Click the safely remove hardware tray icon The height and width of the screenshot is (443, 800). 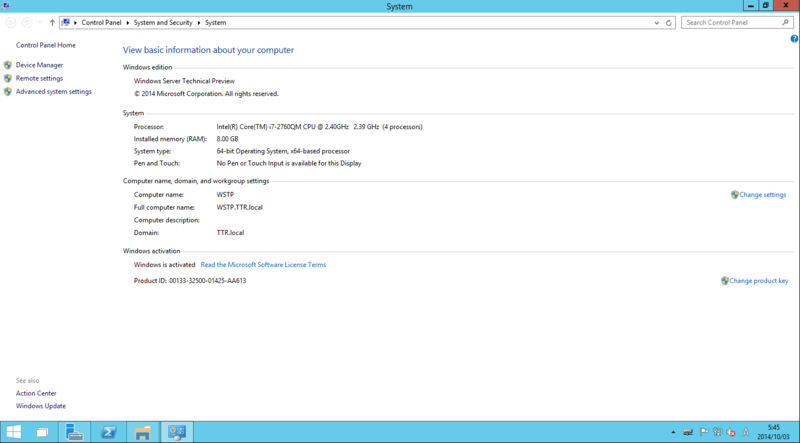click(688, 432)
